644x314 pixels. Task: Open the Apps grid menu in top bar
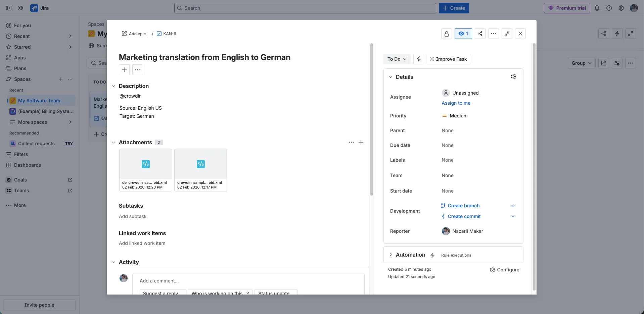21,8
